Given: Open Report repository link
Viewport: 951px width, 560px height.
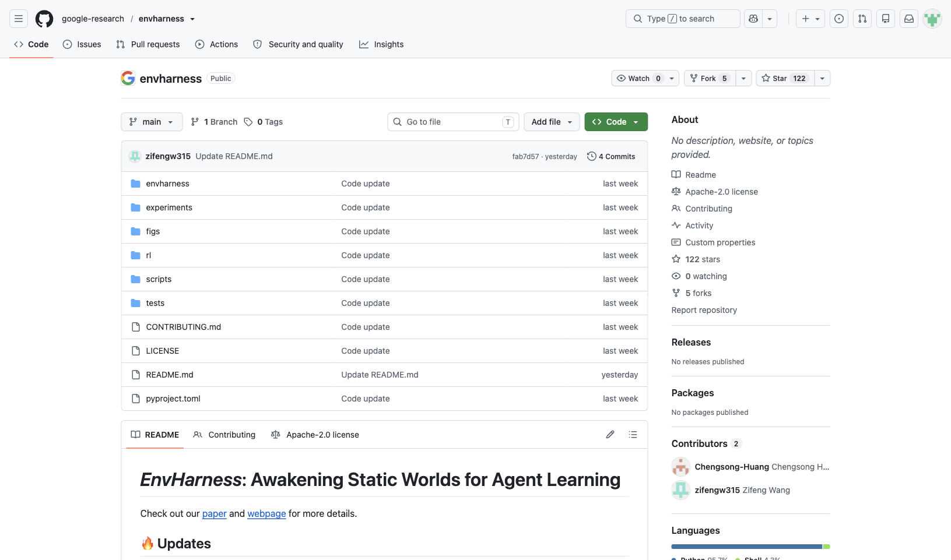Looking at the screenshot, I should tap(704, 310).
